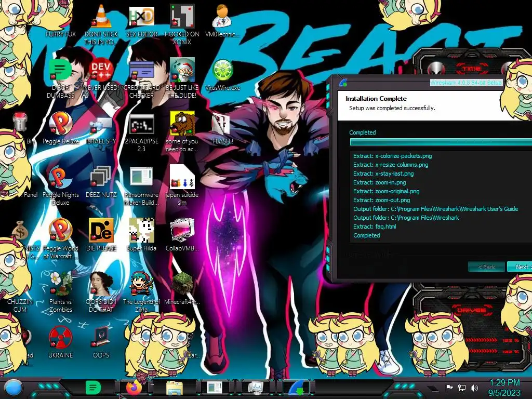Click the volume speaker tray icon
This screenshot has width=532, height=399.
pos(474,388)
